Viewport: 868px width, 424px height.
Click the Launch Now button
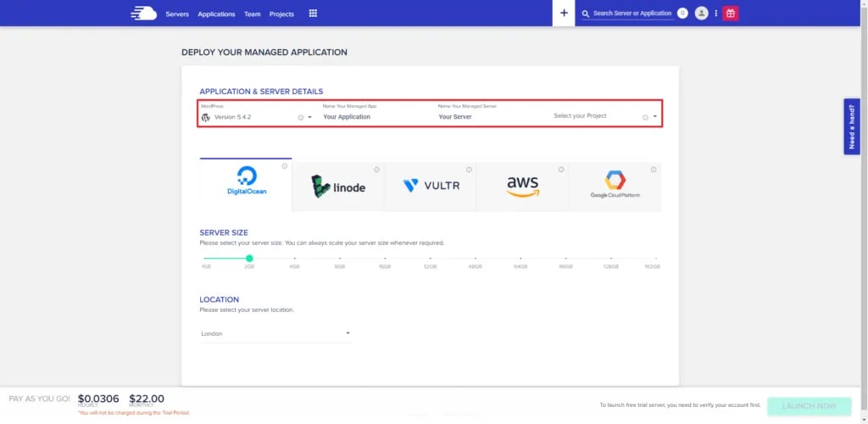point(810,406)
